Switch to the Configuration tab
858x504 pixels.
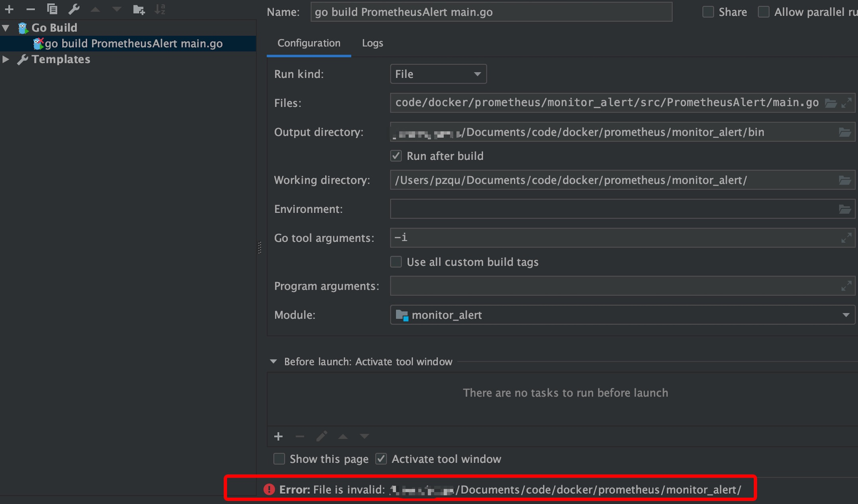309,43
